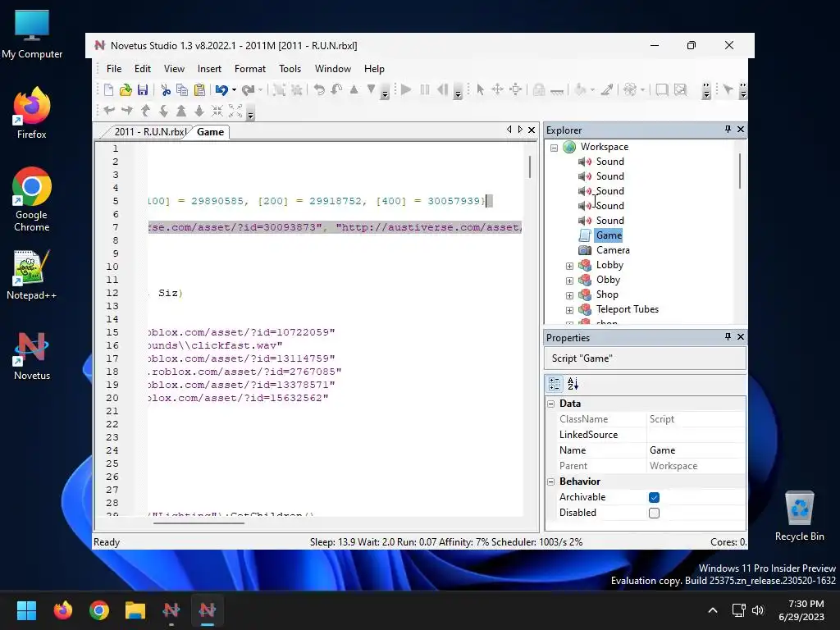Open the Recycle Bin desktop icon

click(x=799, y=517)
